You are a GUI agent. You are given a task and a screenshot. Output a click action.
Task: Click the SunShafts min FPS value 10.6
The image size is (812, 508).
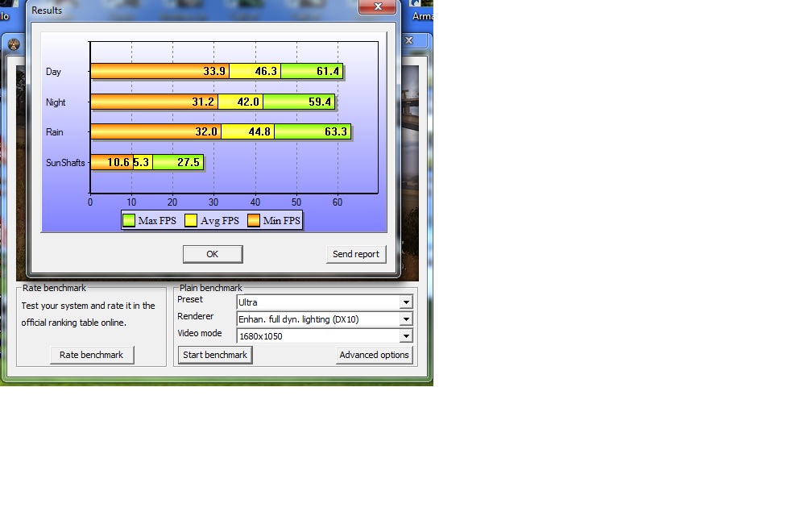(x=118, y=162)
